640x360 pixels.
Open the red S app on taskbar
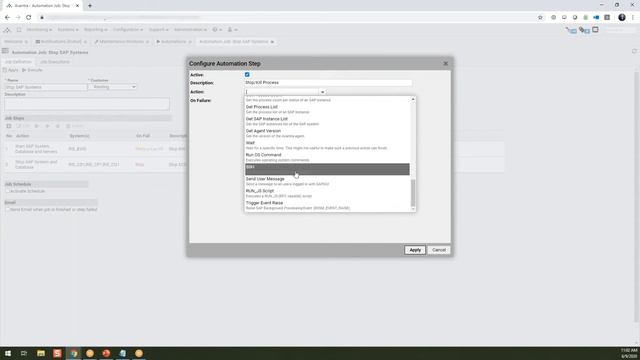[57, 353]
